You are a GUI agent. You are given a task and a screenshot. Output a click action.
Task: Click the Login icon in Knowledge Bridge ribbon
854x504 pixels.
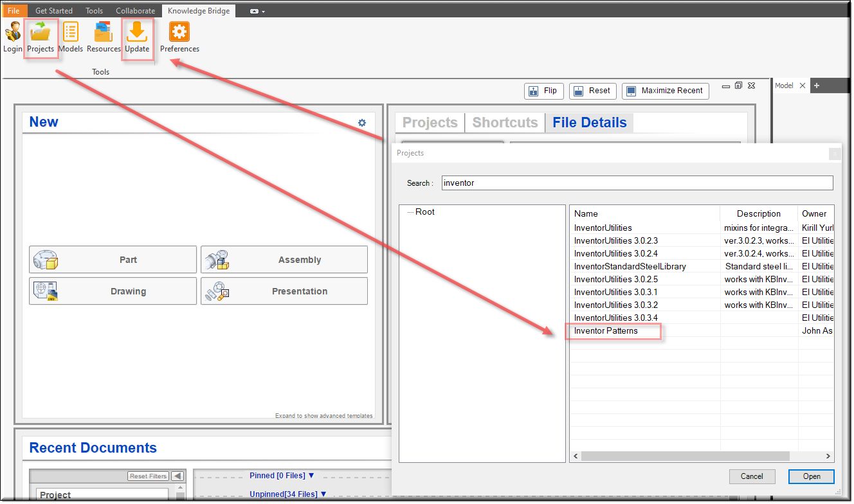[x=13, y=37]
